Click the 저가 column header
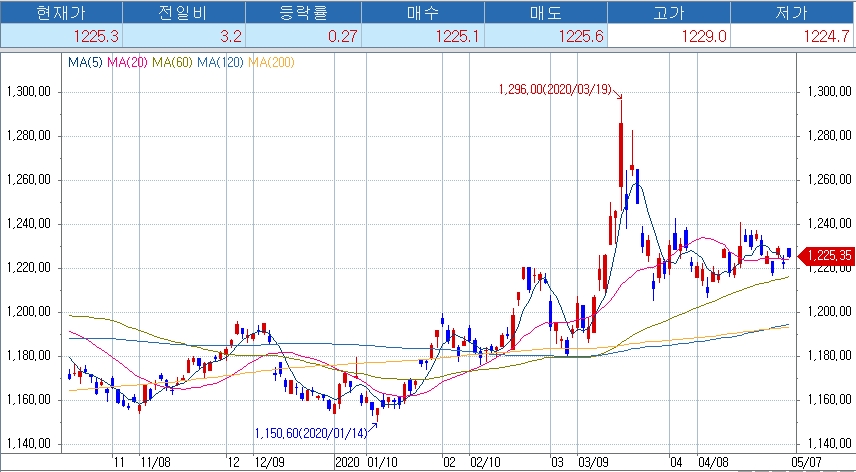 791,13
